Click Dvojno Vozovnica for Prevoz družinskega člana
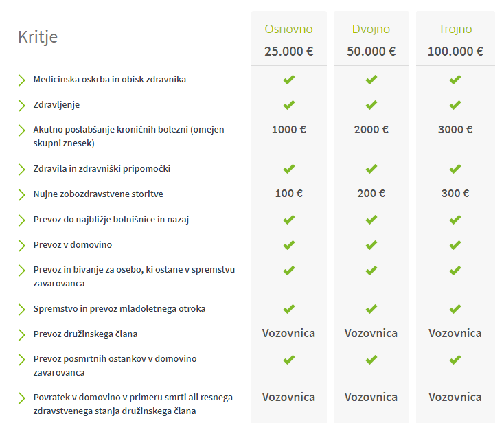504x425 pixels. click(371, 334)
